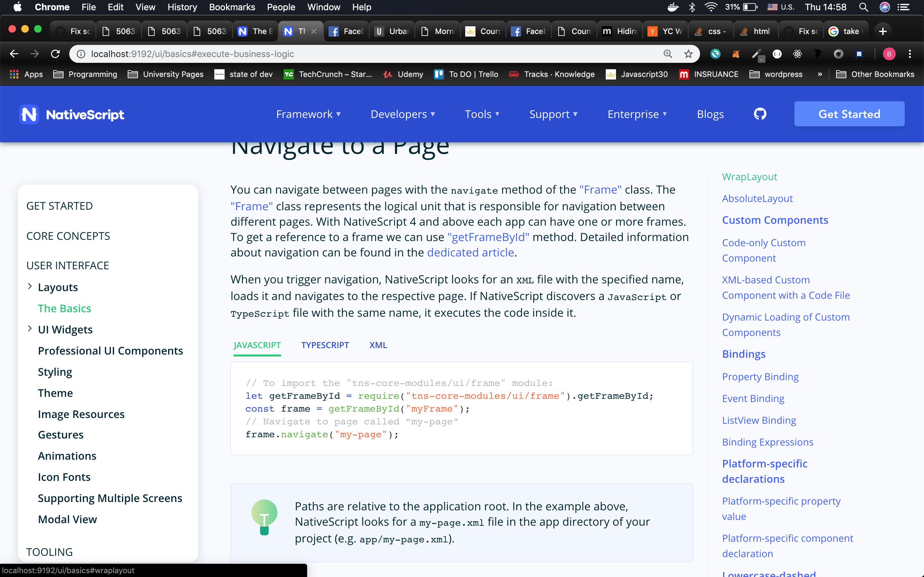Open the History menu in menu bar
This screenshot has height=577, width=924.
click(182, 7)
